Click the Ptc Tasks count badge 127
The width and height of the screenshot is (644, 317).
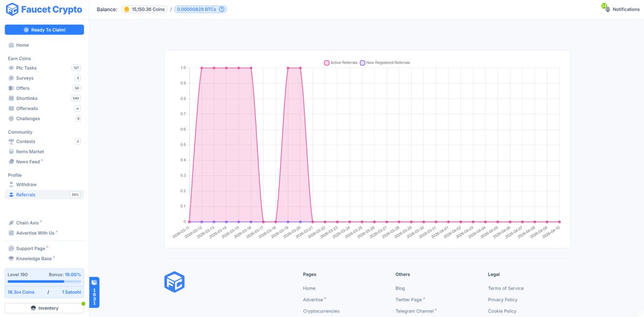tap(76, 68)
